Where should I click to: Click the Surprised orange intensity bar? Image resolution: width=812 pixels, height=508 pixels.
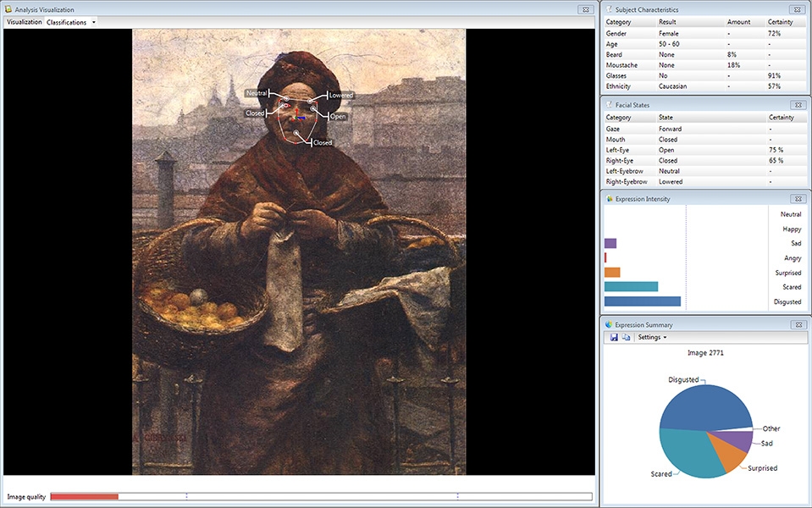click(x=612, y=273)
